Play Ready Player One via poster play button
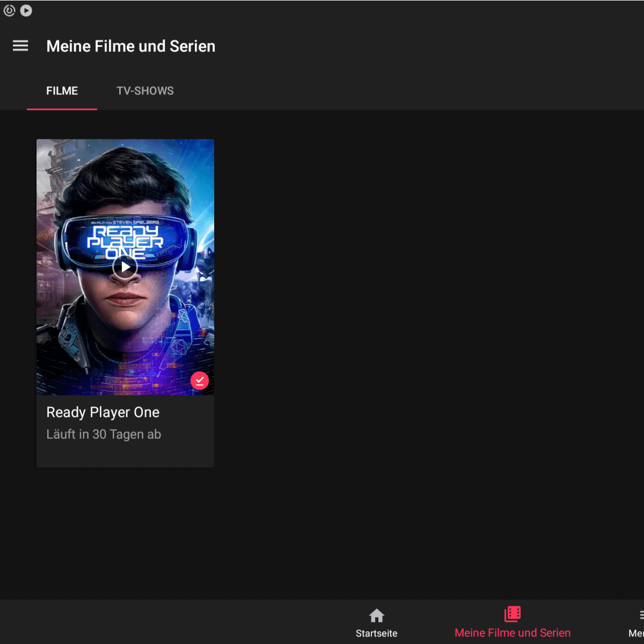The width and height of the screenshot is (644, 644). (125, 267)
